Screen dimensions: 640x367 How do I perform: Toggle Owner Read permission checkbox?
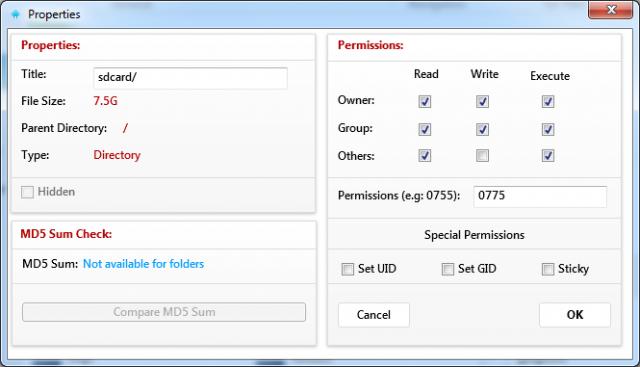(x=424, y=101)
